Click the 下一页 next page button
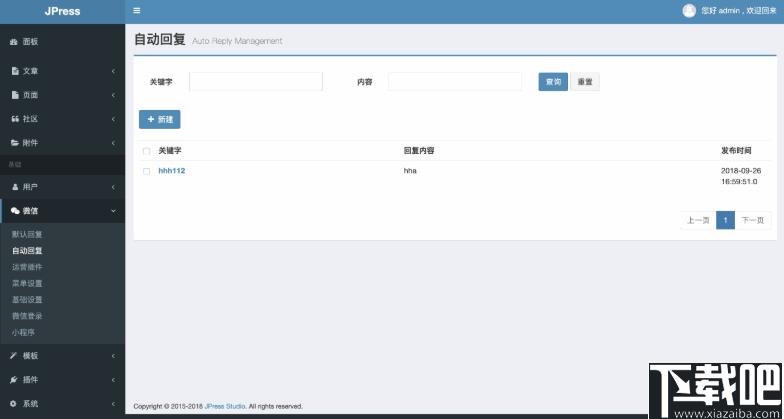The width and height of the screenshot is (784, 419). [752, 220]
